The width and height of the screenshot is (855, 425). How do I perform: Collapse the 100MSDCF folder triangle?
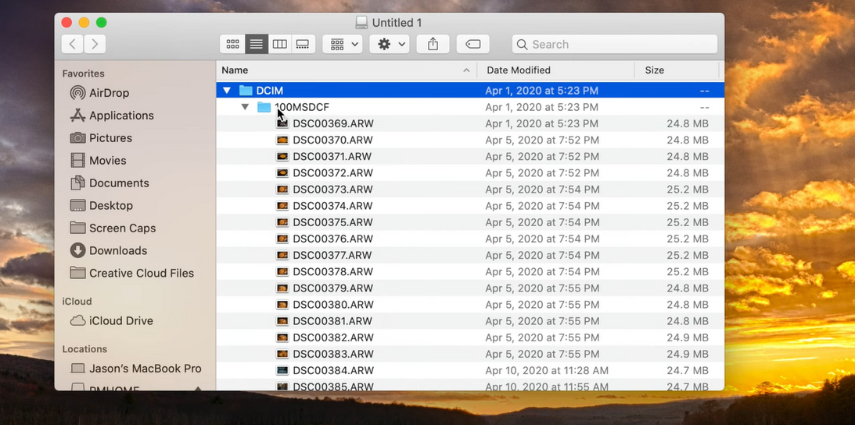[245, 107]
